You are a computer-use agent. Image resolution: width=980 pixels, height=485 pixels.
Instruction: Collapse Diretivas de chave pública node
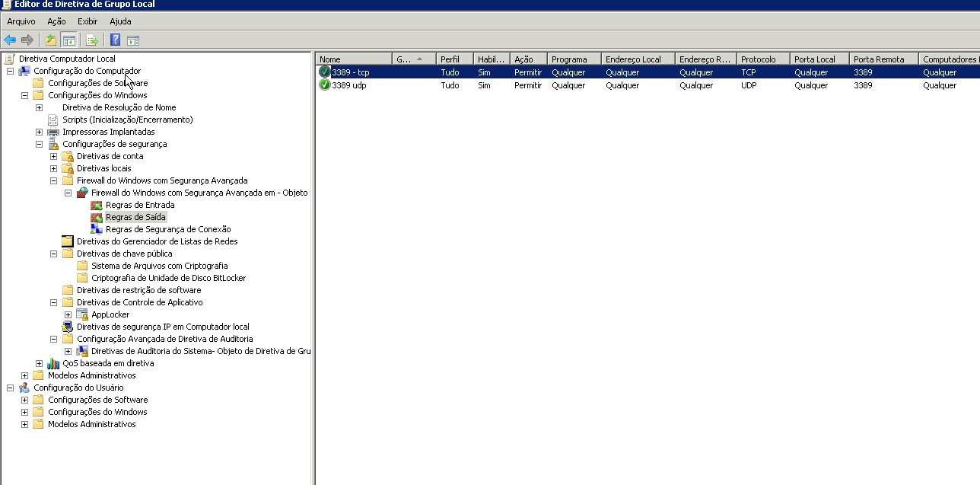53,254
